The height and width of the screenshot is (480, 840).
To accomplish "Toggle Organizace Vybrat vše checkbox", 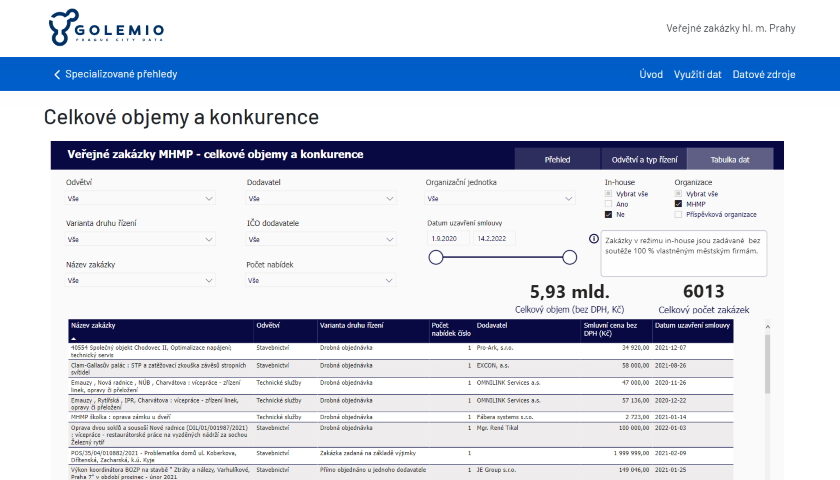I will pyautogui.click(x=678, y=194).
